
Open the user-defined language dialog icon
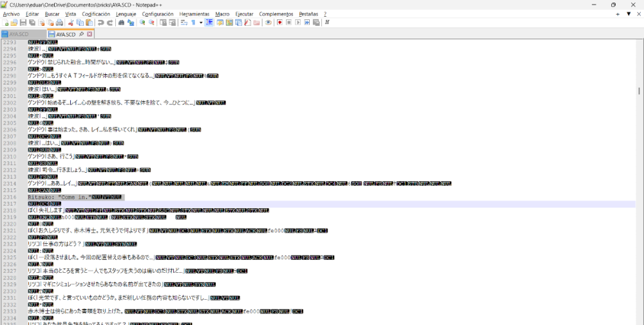[220, 22]
